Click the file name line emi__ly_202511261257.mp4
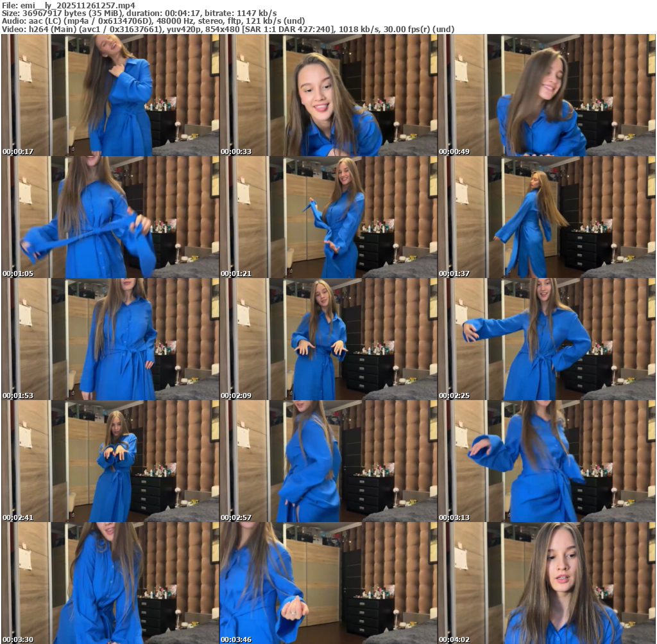657x644 pixels. pos(68,5)
